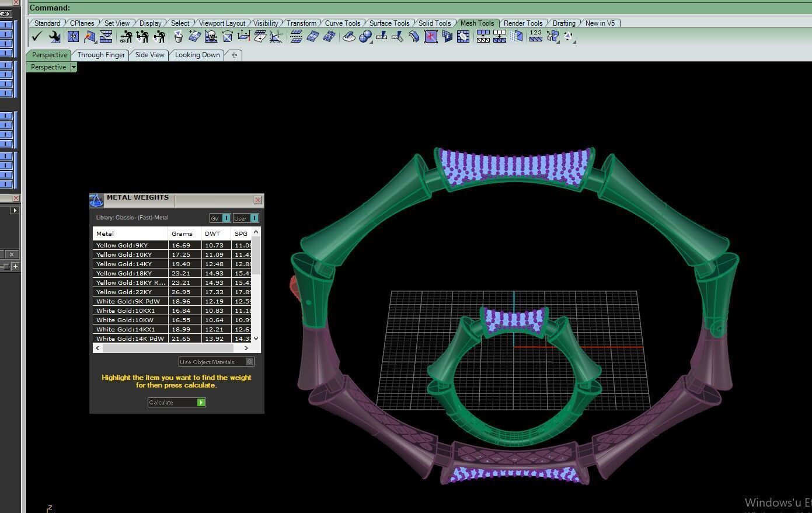Click the unwrap mesh arrows icon

pos(552,37)
